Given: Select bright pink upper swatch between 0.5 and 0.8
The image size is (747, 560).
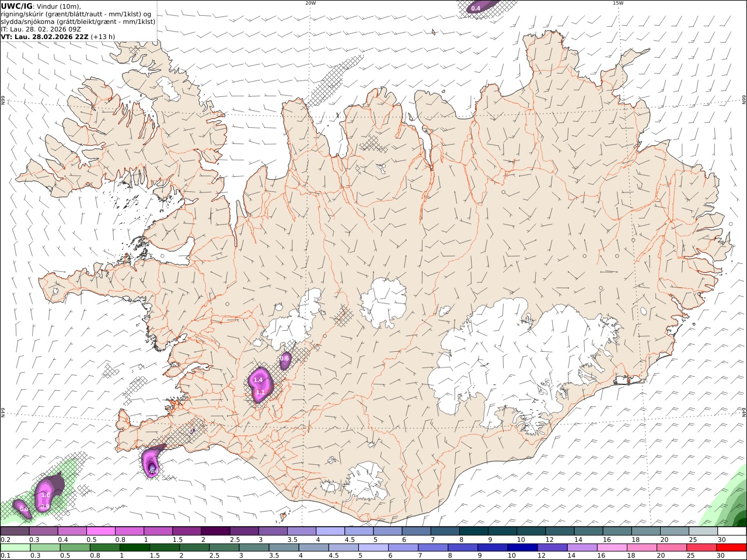Looking at the screenshot, I should coord(101,531).
